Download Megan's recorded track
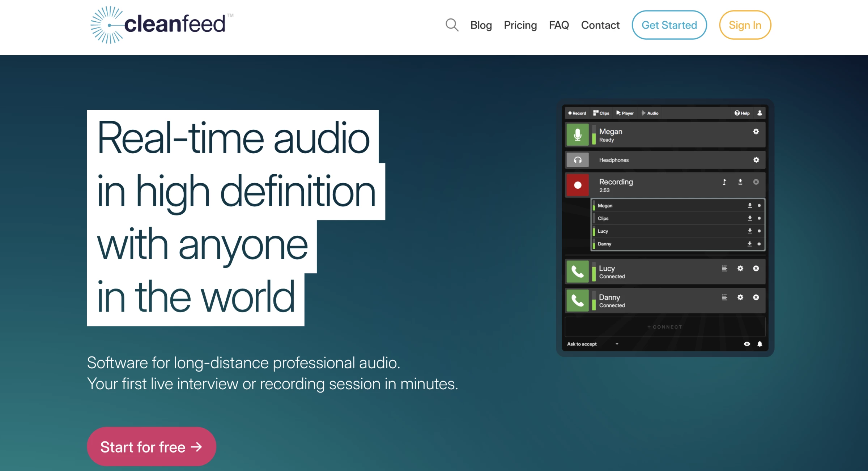The height and width of the screenshot is (471, 868). tap(750, 205)
